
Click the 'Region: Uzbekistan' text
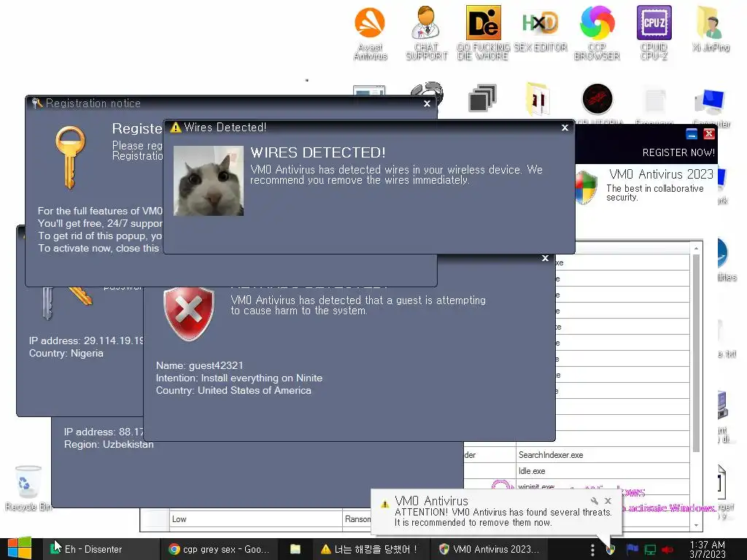point(109,444)
